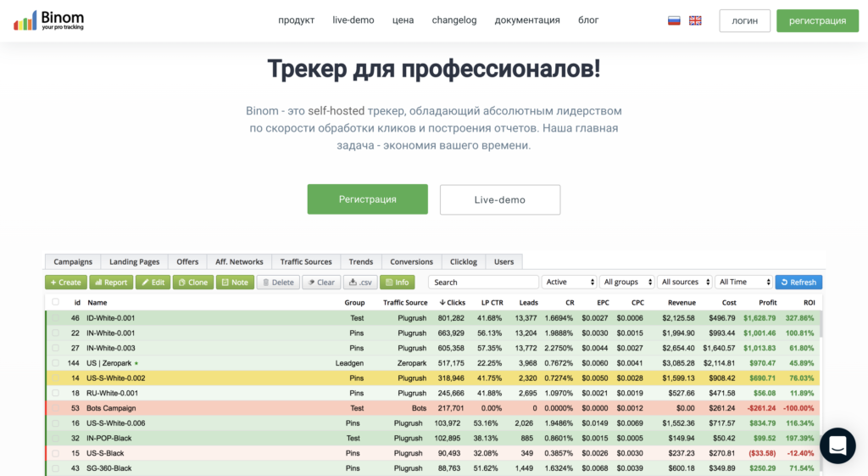Click the Clear toolbar button
The image size is (868, 476).
pos(321,282)
